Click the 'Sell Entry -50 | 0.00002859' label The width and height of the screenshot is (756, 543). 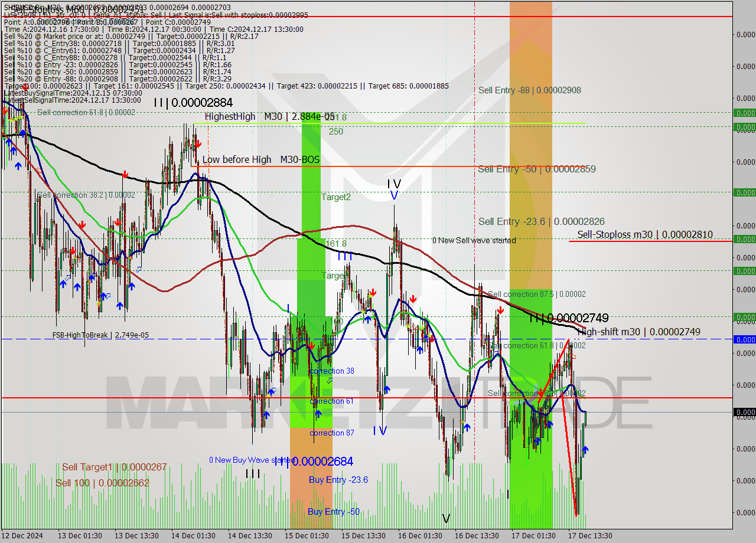(x=537, y=169)
